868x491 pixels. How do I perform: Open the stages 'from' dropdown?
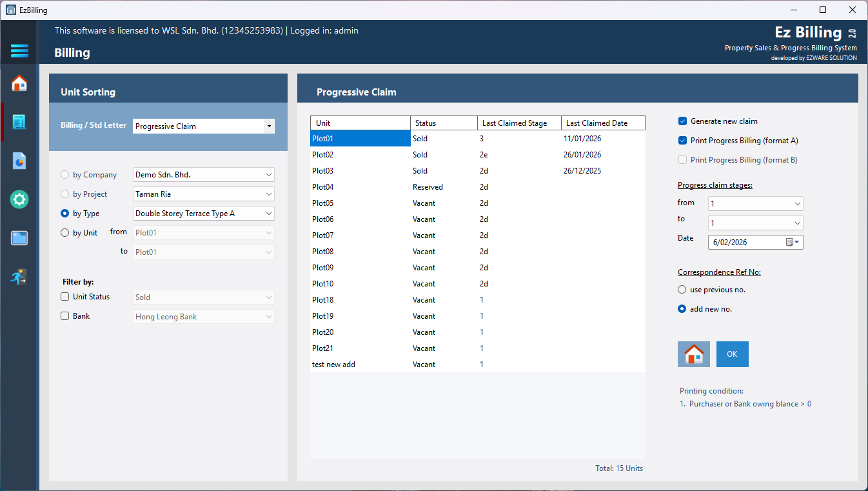pos(756,204)
